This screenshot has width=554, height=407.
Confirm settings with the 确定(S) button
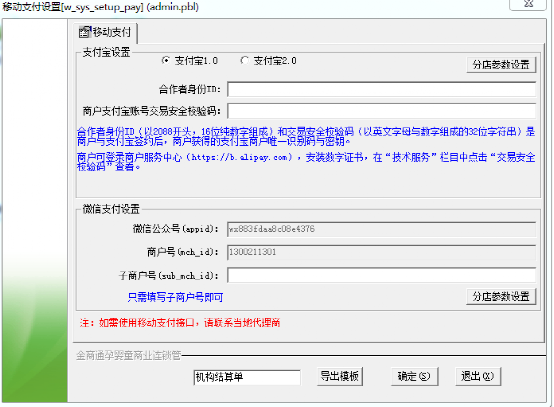[x=414, y=376]
